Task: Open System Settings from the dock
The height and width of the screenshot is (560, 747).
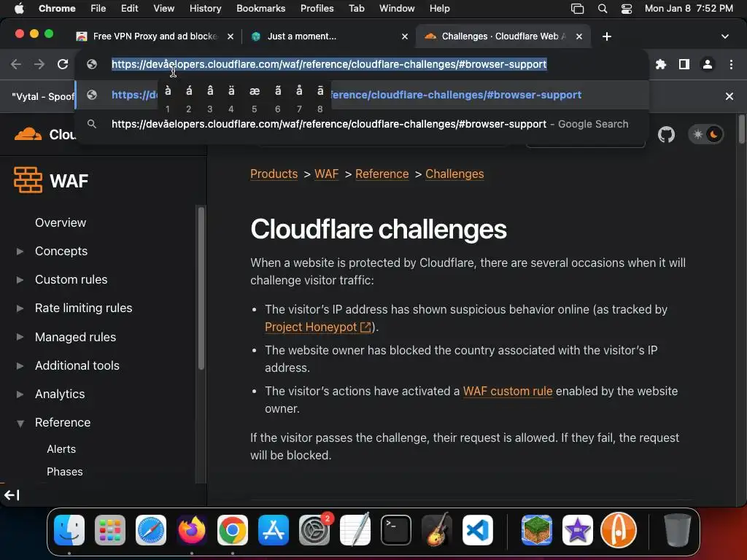Action: point(314,530)
